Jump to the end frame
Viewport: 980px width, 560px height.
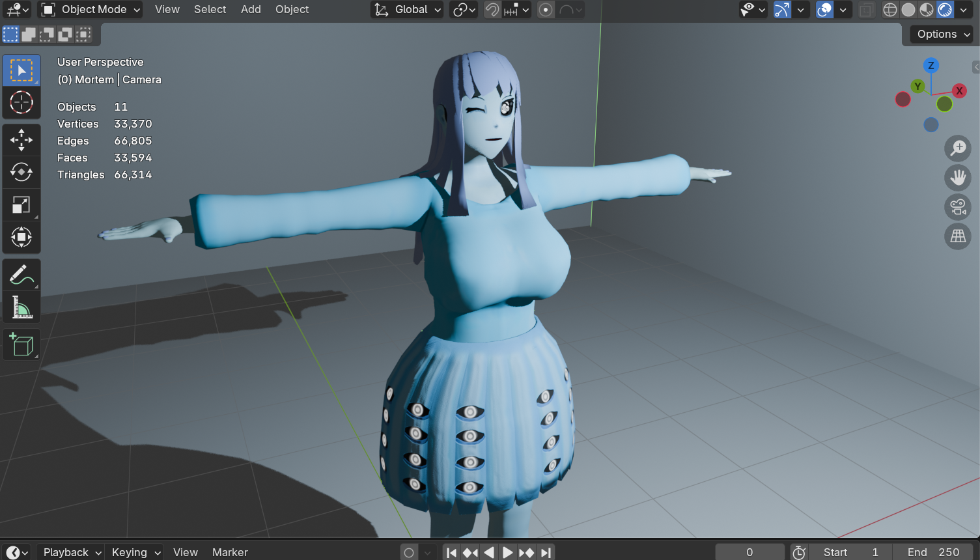(546, 552)
